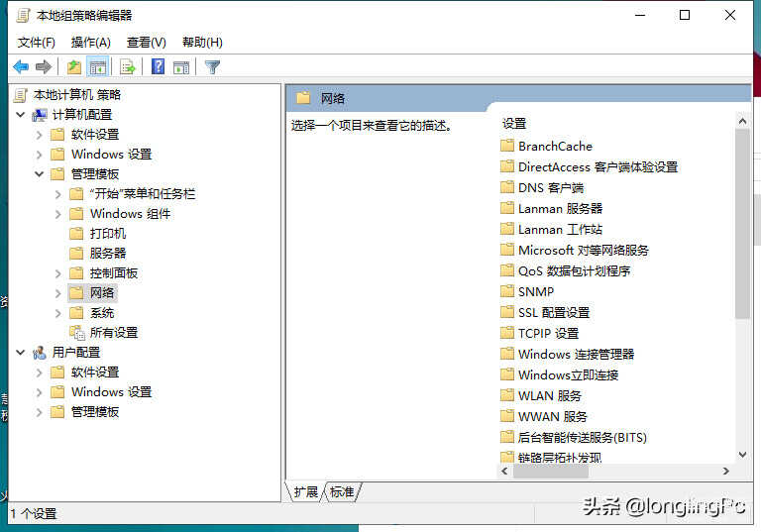Expand the Windows 组件 node
This screenshot has width=761, height=532.
pyautogui.click(x=58, y=215)
